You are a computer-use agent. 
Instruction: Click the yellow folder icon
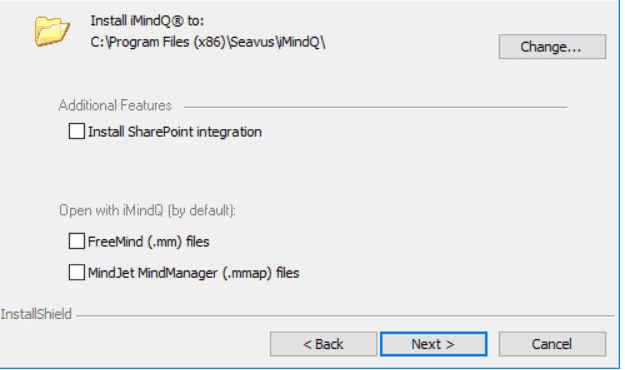point(52,31)
